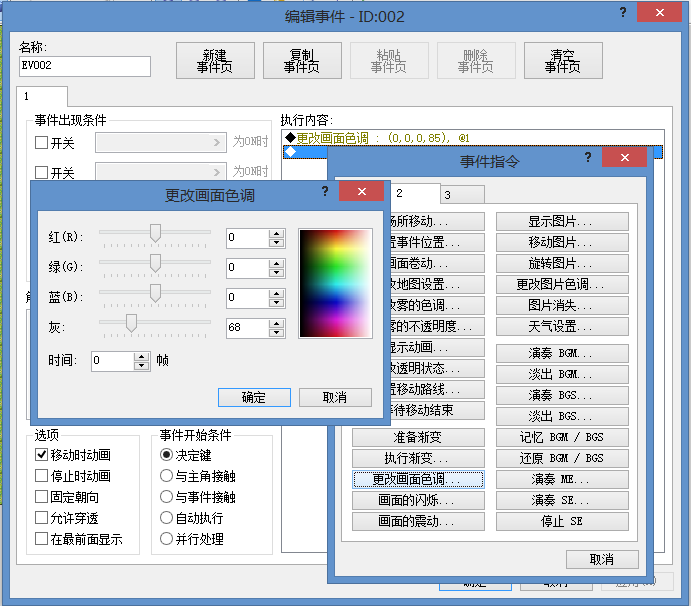
Task: Select the 更改画面色调 (0,0,0,85) command line
Action: coord(472,138)
